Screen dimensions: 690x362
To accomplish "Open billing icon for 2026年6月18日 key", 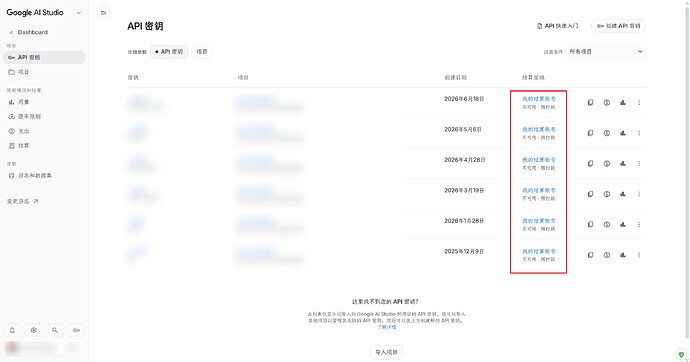I will tap(606, 102).
